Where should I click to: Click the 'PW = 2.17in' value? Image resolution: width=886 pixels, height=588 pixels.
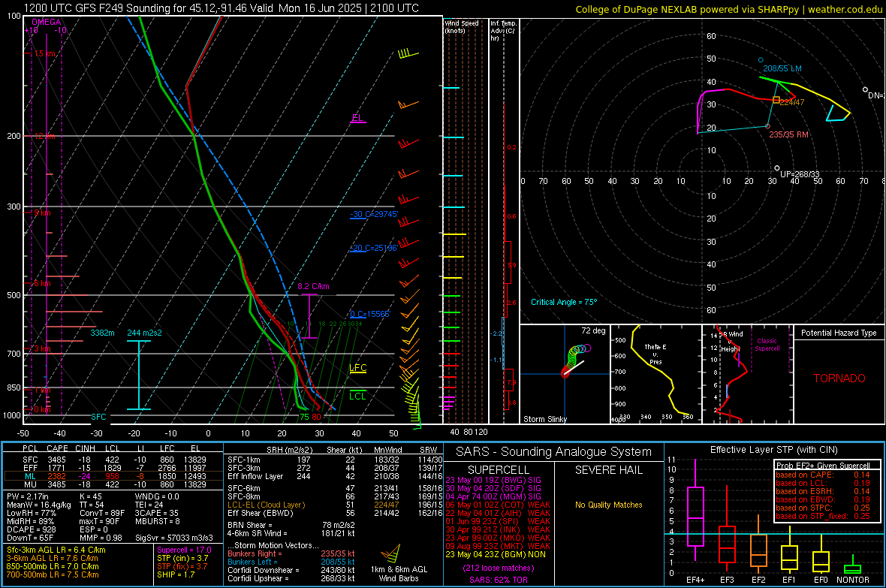(x=28, y=496)
